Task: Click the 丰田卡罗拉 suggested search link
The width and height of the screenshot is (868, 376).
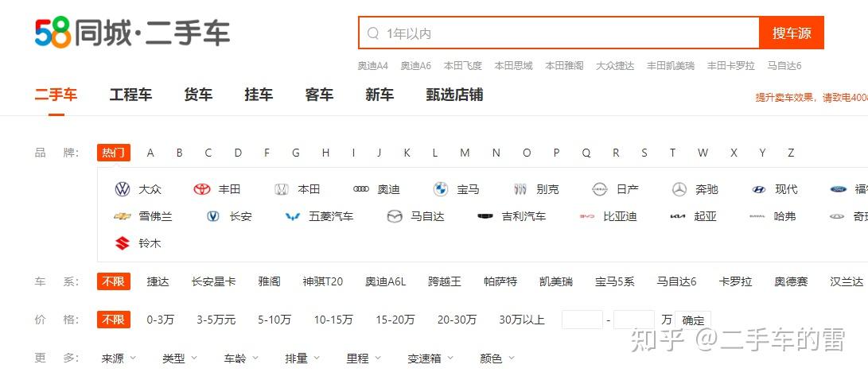Action: (x=730, y=66)
